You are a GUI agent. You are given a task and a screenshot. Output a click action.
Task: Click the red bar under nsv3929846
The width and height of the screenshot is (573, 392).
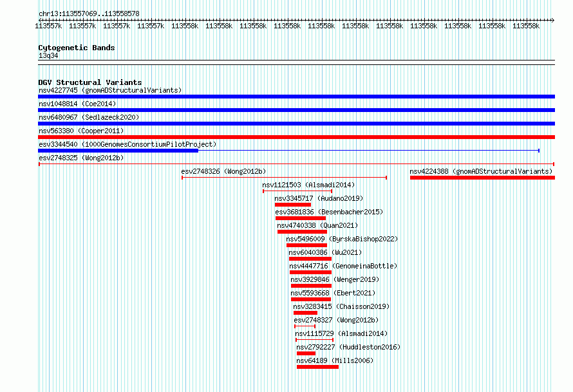coord(312,286)
